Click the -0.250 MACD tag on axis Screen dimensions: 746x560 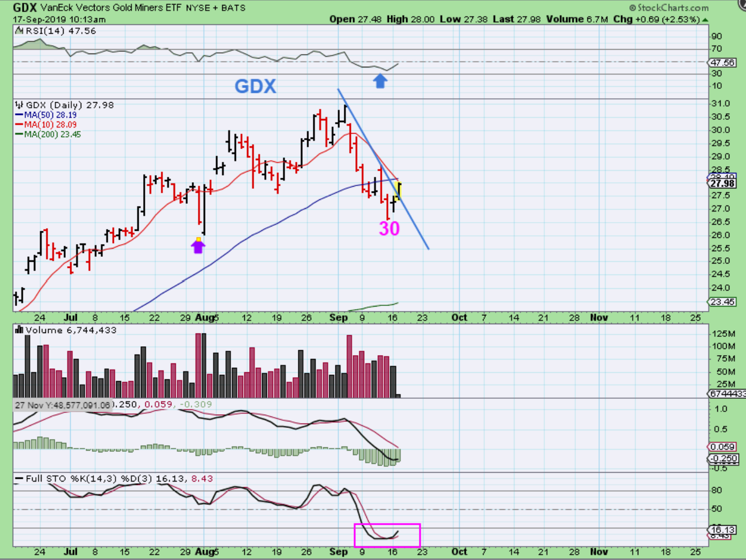click(723, 458)
